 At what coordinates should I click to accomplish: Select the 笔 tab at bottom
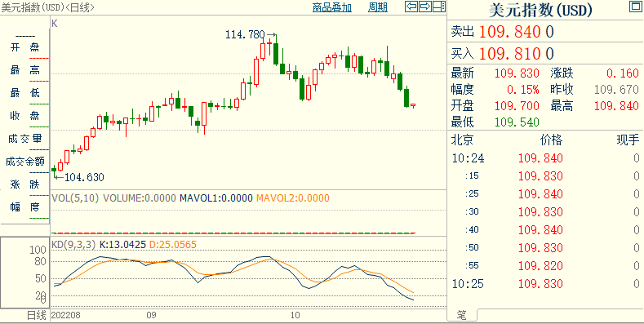point(462,315)
